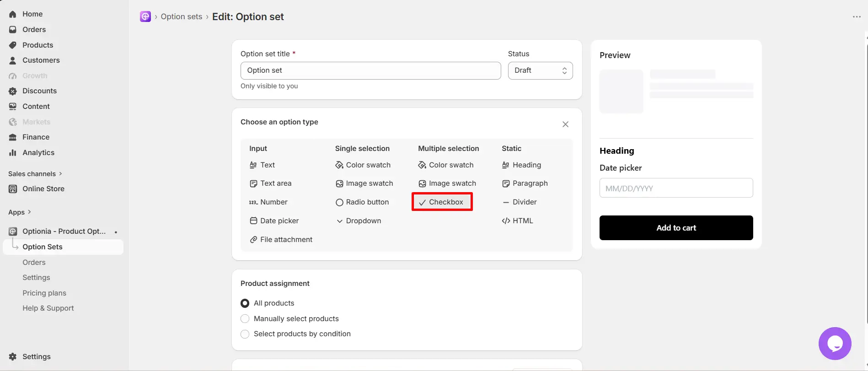Focus the Option set title field
Screen dimensions: 868x371
pyautogui.click(x=370, y=70)
